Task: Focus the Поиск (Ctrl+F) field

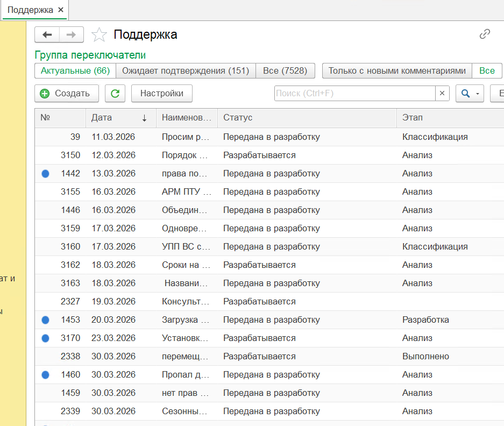Action: [355, 93]
